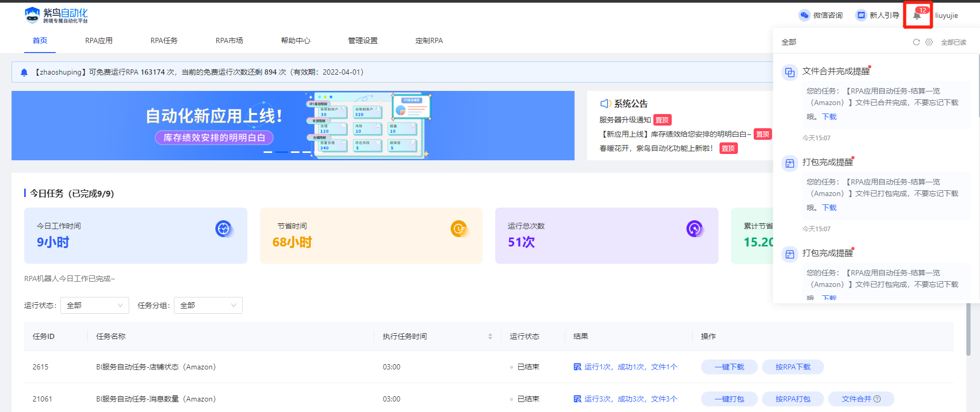Open the 定制RPA tab
The height and width of the screenshot is (412, 980).
(x=429, y=40)
